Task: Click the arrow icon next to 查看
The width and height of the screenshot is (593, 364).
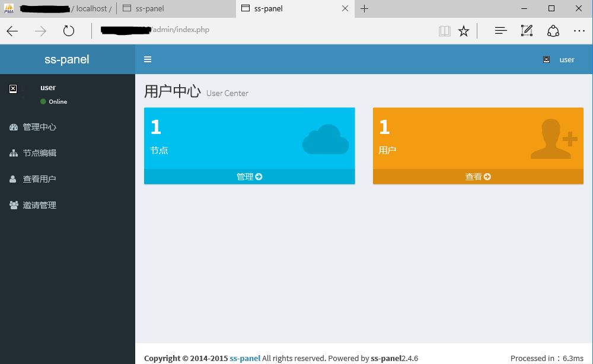Action: pos(487,177)
